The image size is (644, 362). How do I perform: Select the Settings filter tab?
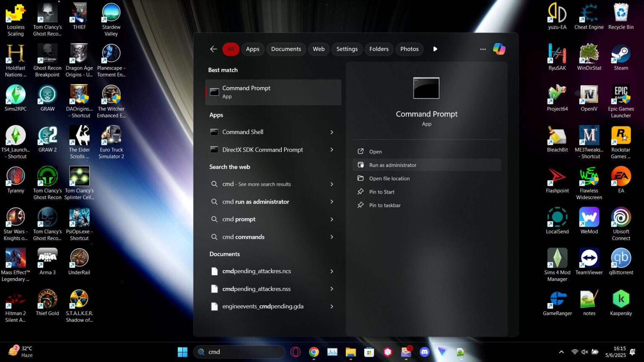347,49
